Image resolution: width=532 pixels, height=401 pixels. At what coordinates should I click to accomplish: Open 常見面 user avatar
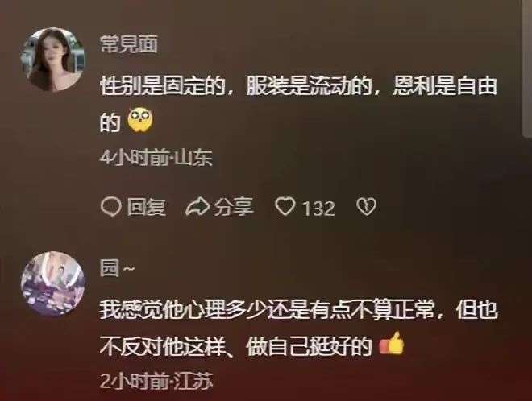tap(53, 60)
